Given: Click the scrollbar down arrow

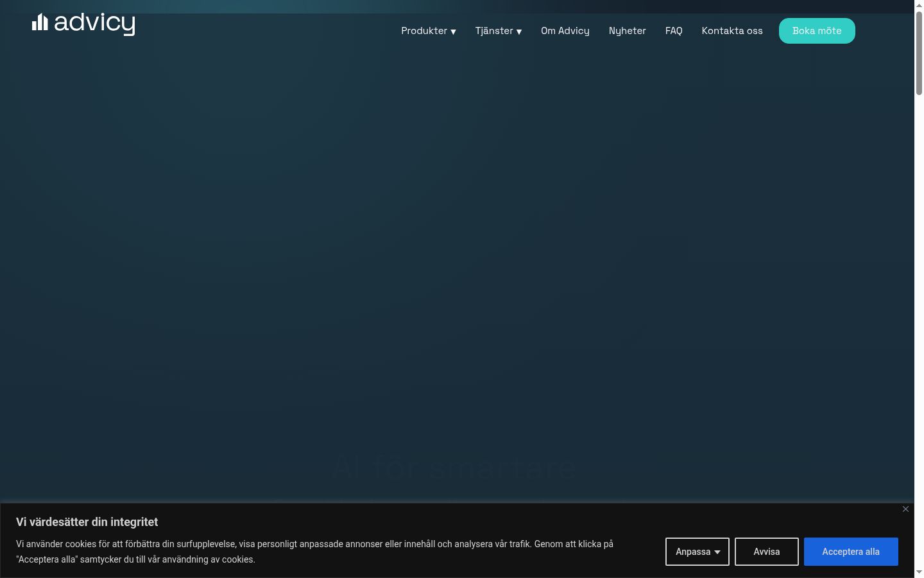Looking at the screenshot, I should pos(919,572).
